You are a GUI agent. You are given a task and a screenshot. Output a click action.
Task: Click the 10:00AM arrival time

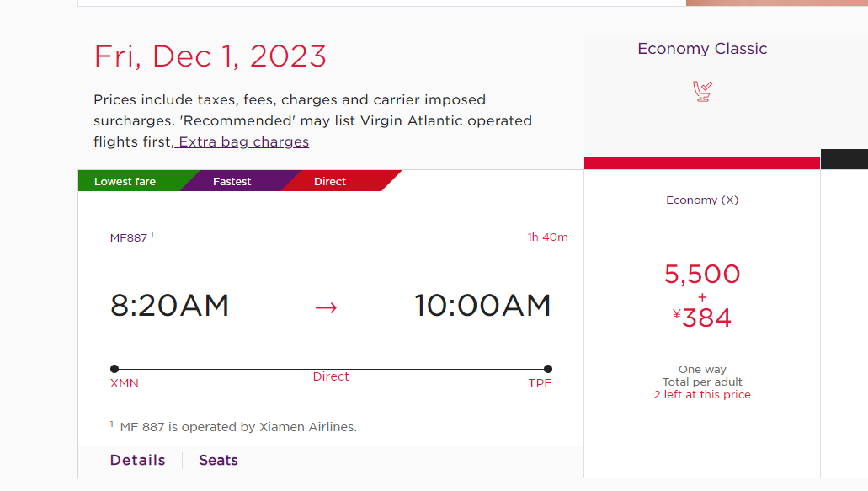[482, 306]
